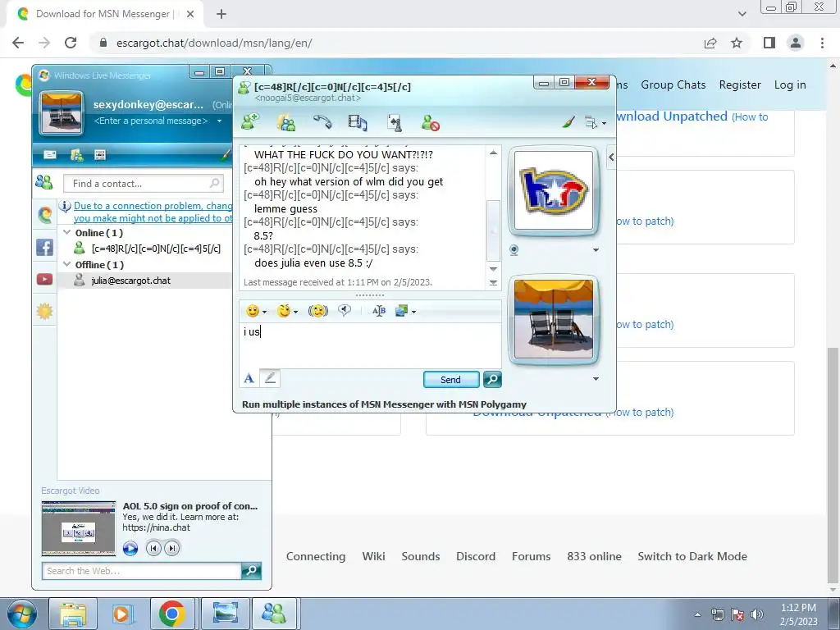Click the MSN Today icon in Messenger toolbar
Viewport: 840px width, 630px height.
pos(100,155)
